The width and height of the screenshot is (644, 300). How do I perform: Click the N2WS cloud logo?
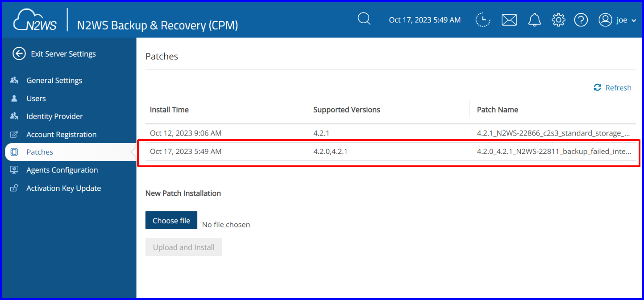tap(35, 20)
